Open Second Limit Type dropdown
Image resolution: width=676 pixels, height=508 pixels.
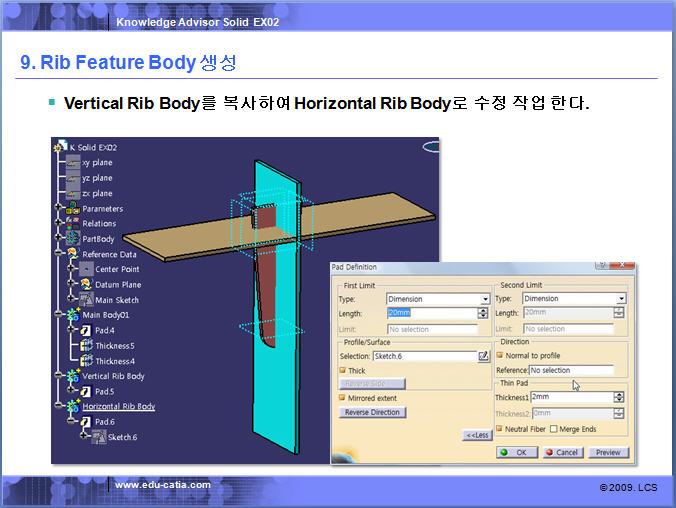[621, 299]
